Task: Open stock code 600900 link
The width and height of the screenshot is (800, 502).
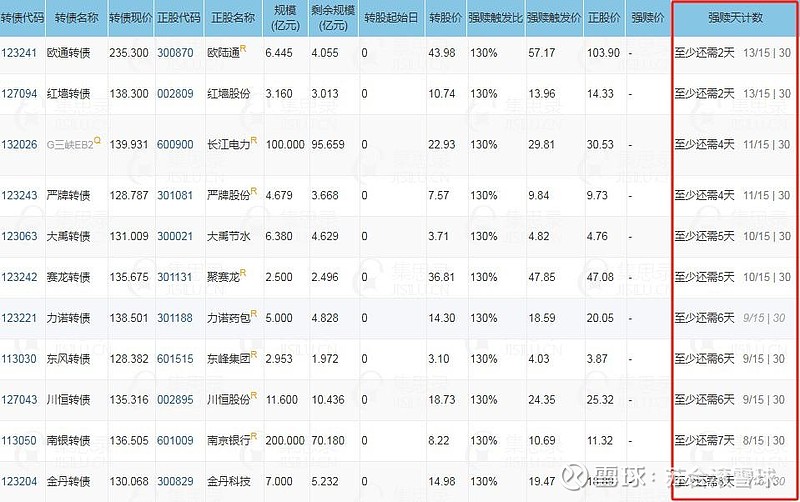Action: 175,145
